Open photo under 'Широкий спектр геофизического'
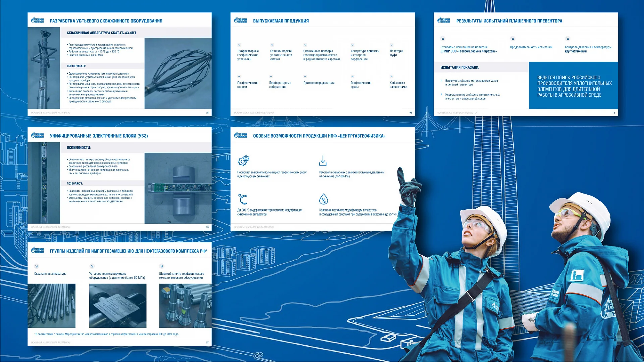Viewport: 644px width, 362px height. point(185,306)
